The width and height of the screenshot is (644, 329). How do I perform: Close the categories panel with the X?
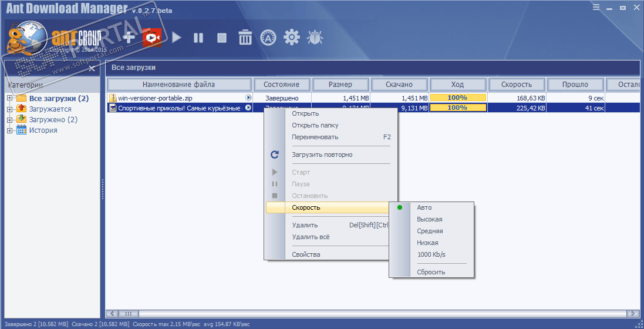(92, 68)
